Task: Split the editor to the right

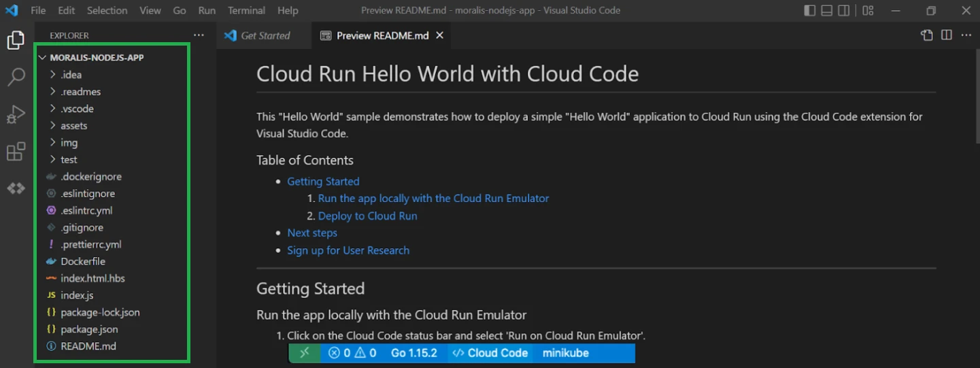Action: (x=946, y=35)
